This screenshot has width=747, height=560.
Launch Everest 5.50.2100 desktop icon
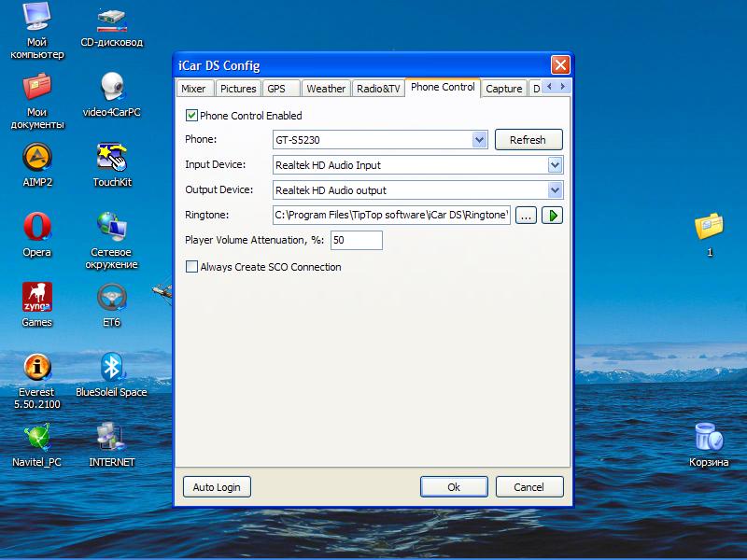coord(37,367)
